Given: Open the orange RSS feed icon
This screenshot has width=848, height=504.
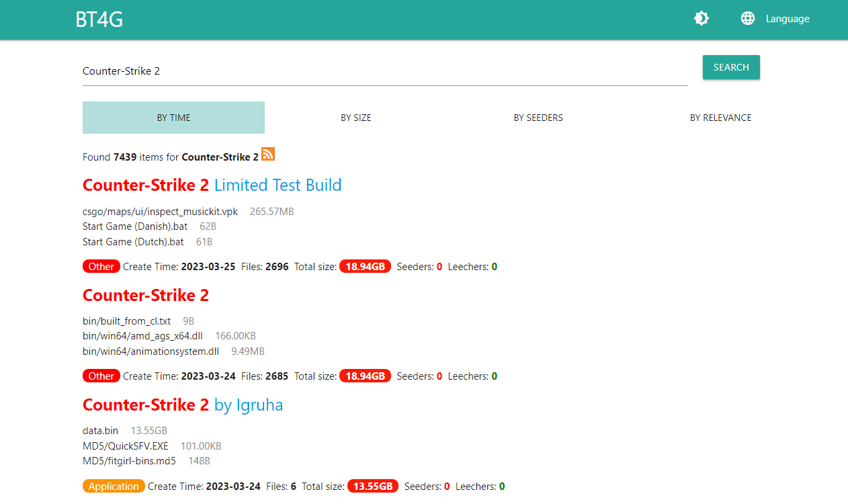Looking at the screenshot, I should click(x=268, y=155).
